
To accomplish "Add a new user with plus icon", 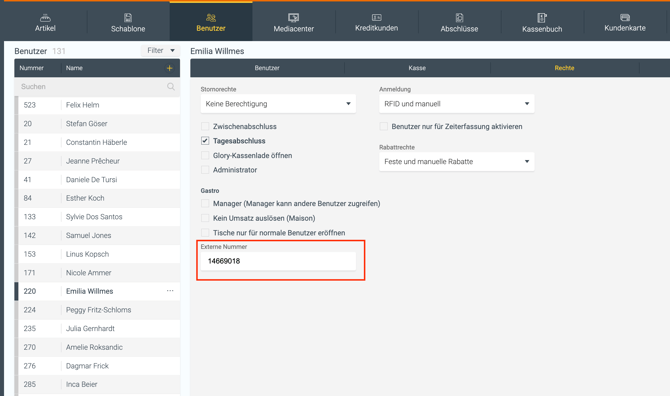I will point(170,68).
